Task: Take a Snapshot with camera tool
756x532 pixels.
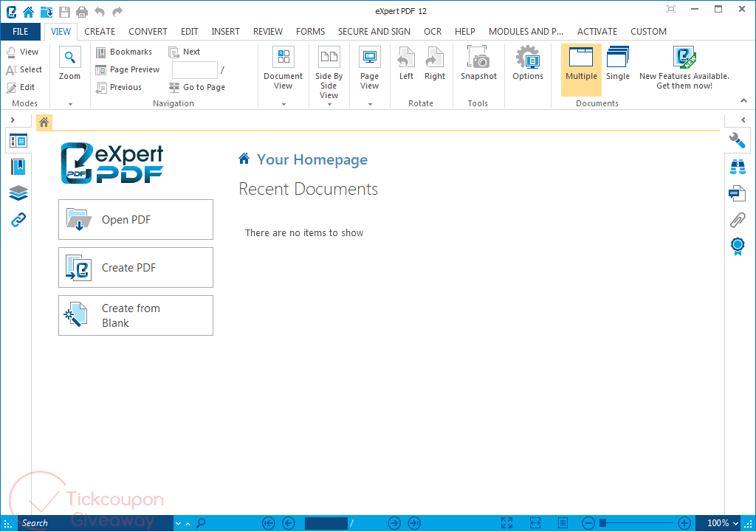Action: pyautogui.click(x=478, y=63)
